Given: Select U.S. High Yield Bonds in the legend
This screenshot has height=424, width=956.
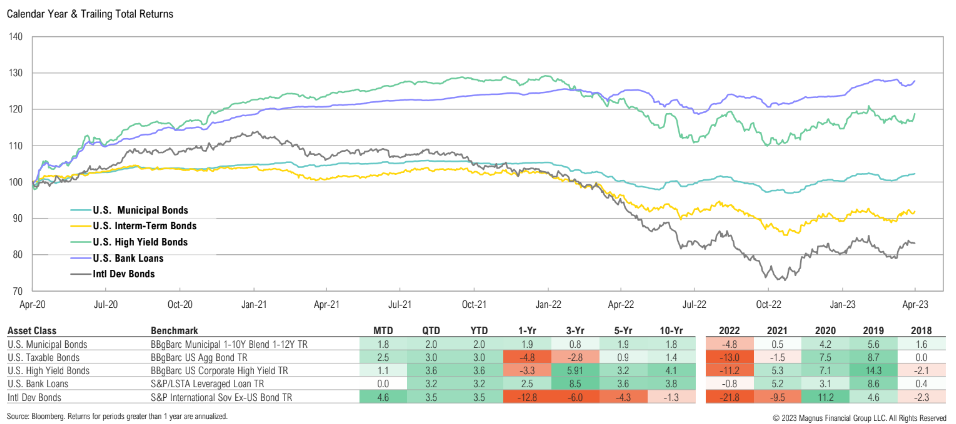Looking at the screenshot, I should tap(136, 241).
